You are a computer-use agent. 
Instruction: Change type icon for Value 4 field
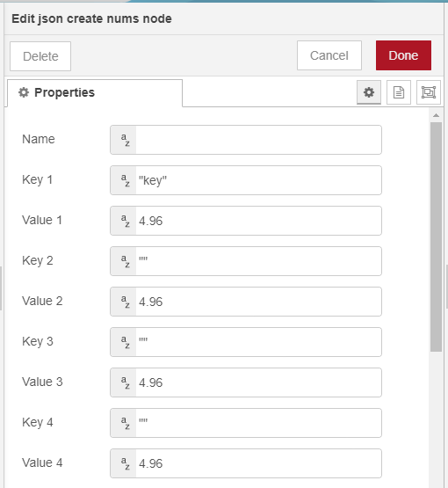click(x=124, y=463)
